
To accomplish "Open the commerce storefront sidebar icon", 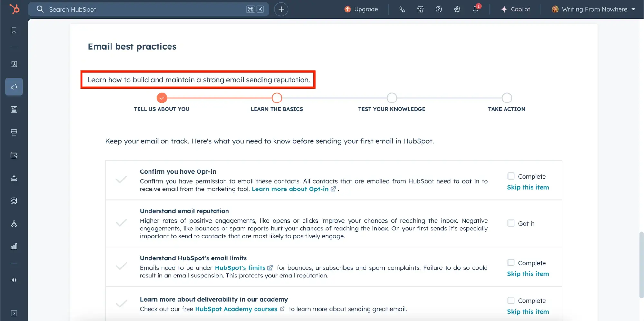I will [14, 132].
